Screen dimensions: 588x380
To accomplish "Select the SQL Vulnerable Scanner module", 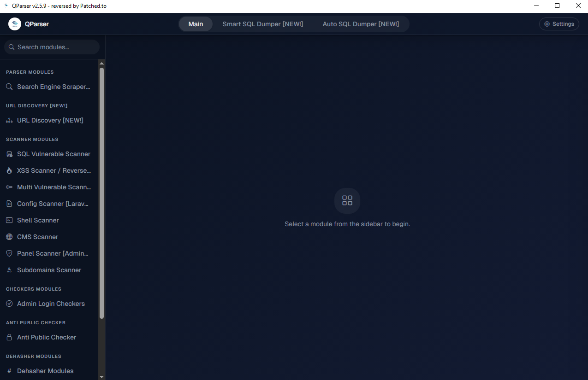I will pos(48,154).
